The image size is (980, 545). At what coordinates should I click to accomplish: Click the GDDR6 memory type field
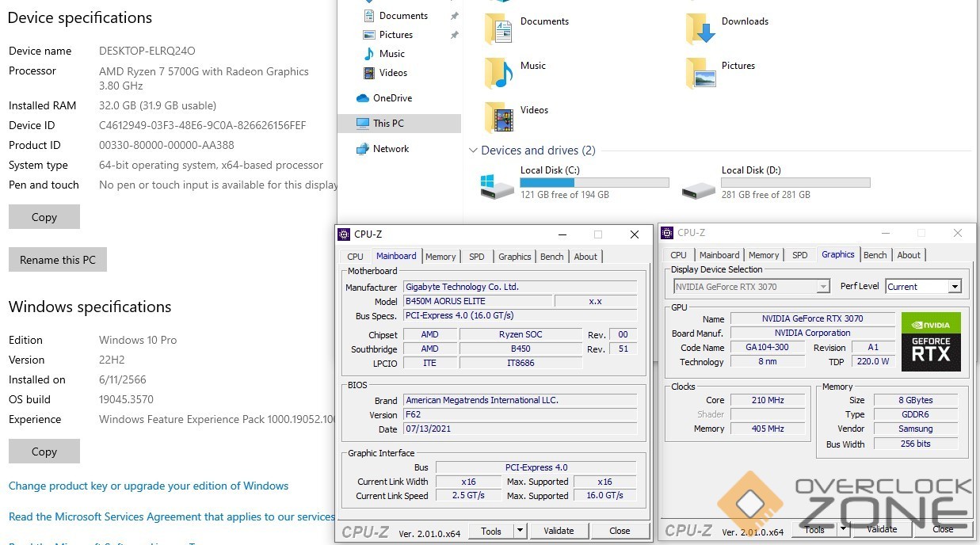[915, 415]
